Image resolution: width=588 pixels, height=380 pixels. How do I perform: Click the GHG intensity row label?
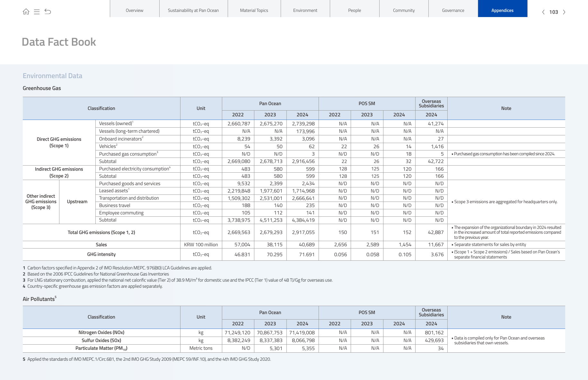coord(101,254)
